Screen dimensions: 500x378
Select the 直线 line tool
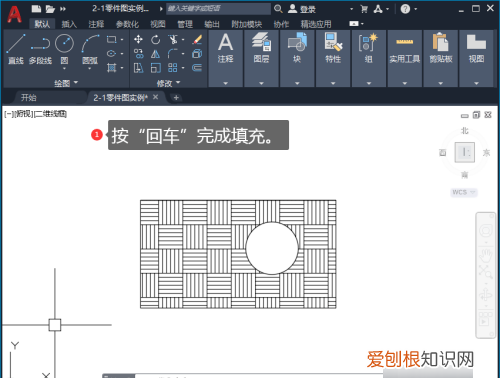[16, 48]
